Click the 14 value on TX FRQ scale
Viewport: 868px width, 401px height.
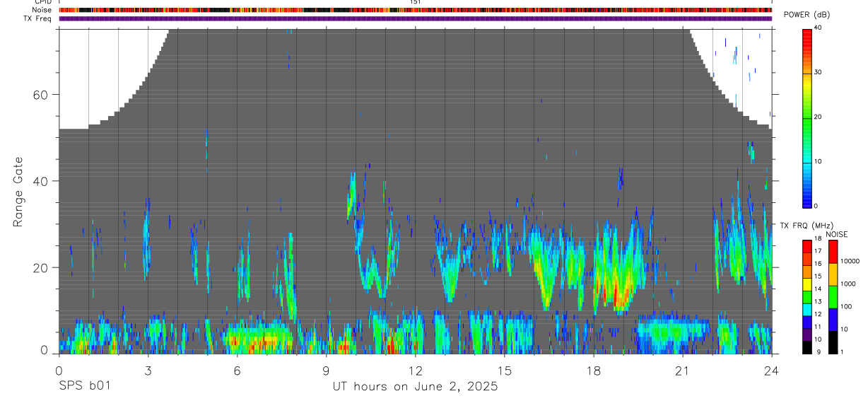[x=817, y=289]
